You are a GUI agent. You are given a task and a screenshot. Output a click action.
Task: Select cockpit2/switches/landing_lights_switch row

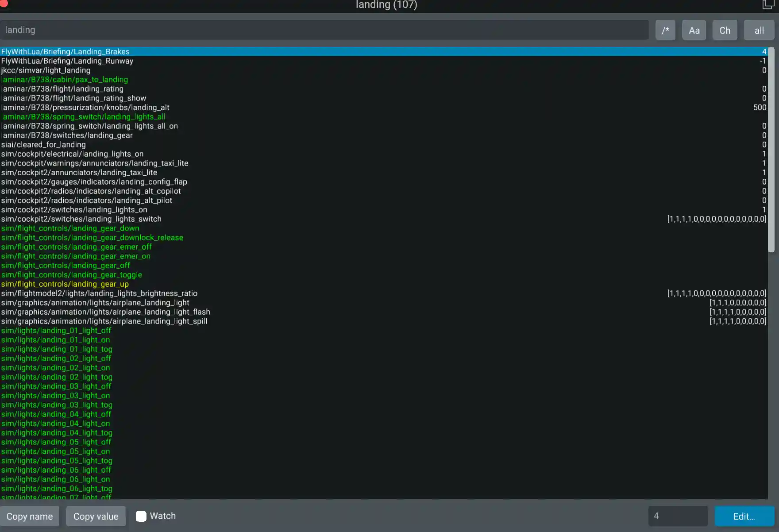click(384, 219)
